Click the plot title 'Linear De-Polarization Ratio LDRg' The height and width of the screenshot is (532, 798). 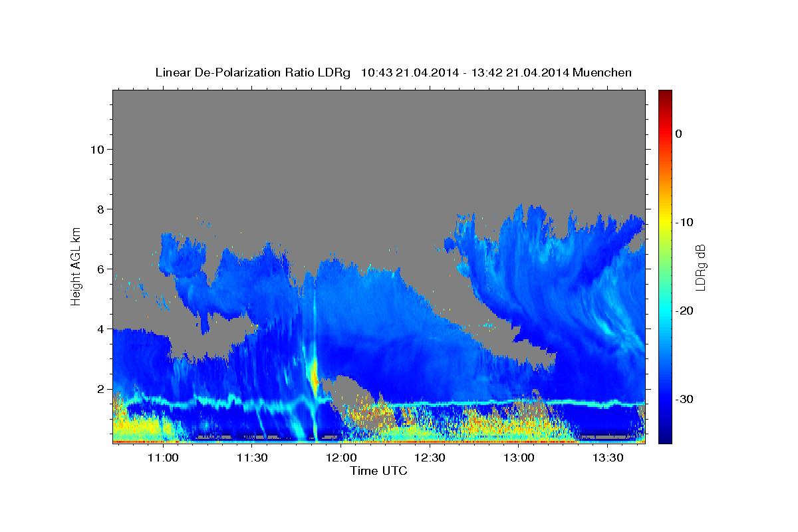[x=253, y=72]
